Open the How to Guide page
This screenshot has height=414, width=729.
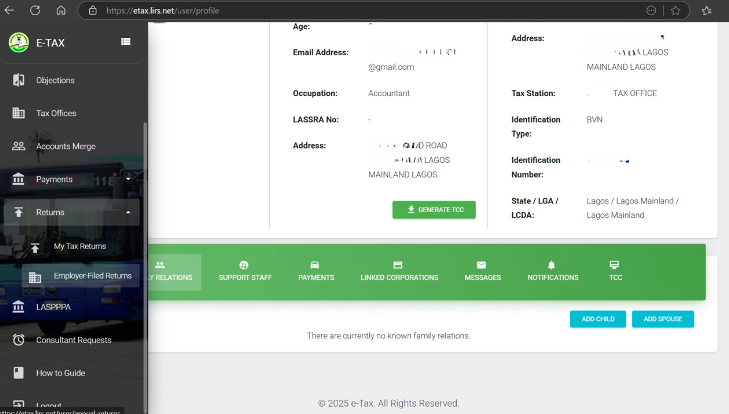pyautogui.click(x=60, y=373)
